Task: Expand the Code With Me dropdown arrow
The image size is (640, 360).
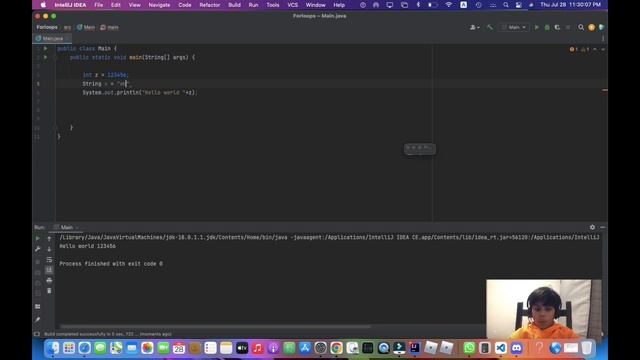Action: (x=478, y=27)
